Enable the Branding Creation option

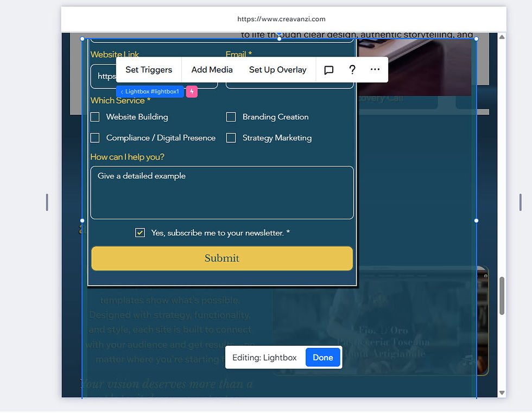231,117
